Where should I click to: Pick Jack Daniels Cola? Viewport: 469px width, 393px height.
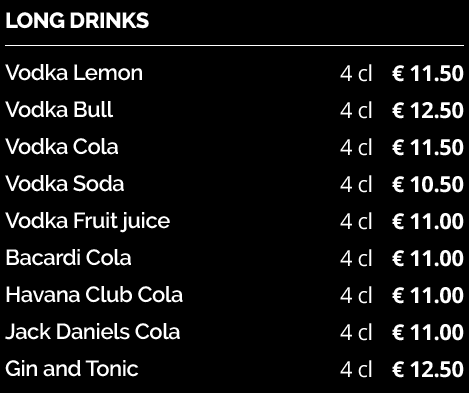pos(93,332)
